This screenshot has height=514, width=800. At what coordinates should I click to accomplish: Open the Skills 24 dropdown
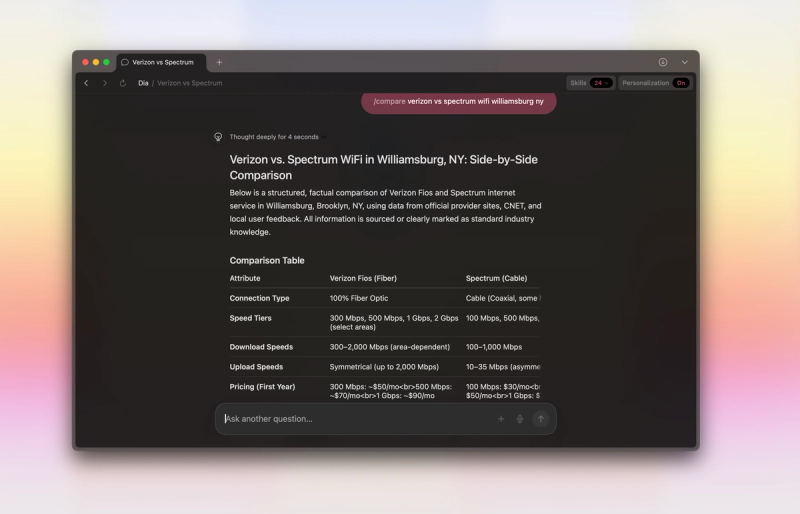click(x=590, y=83)
